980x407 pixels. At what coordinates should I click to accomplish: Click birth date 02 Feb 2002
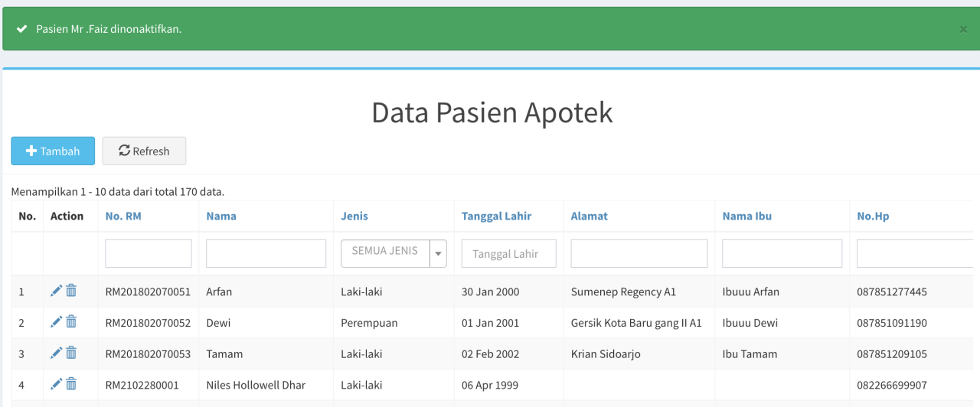491,354
